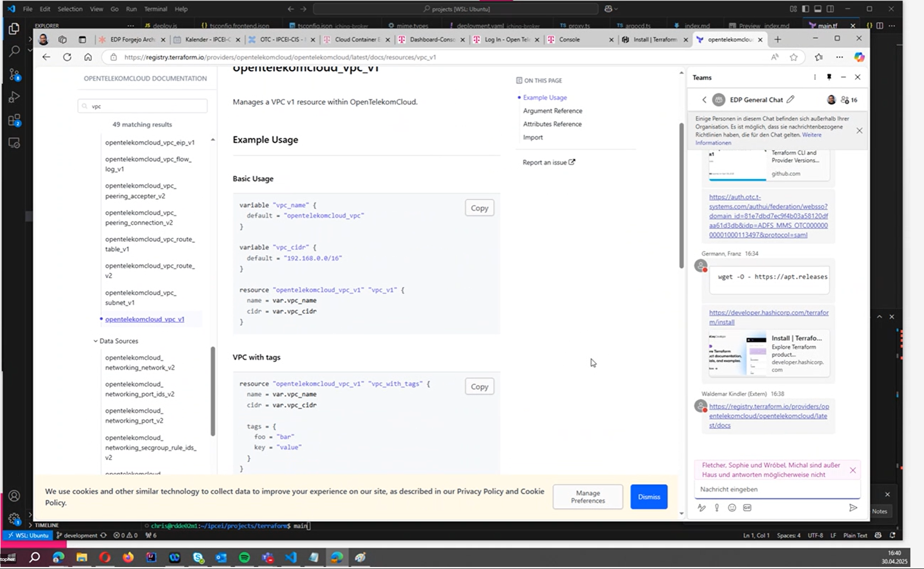The height and width of the screenshot is (569, 924).
Task: Jump to Argument Reference section
Action: coord(552,111)
